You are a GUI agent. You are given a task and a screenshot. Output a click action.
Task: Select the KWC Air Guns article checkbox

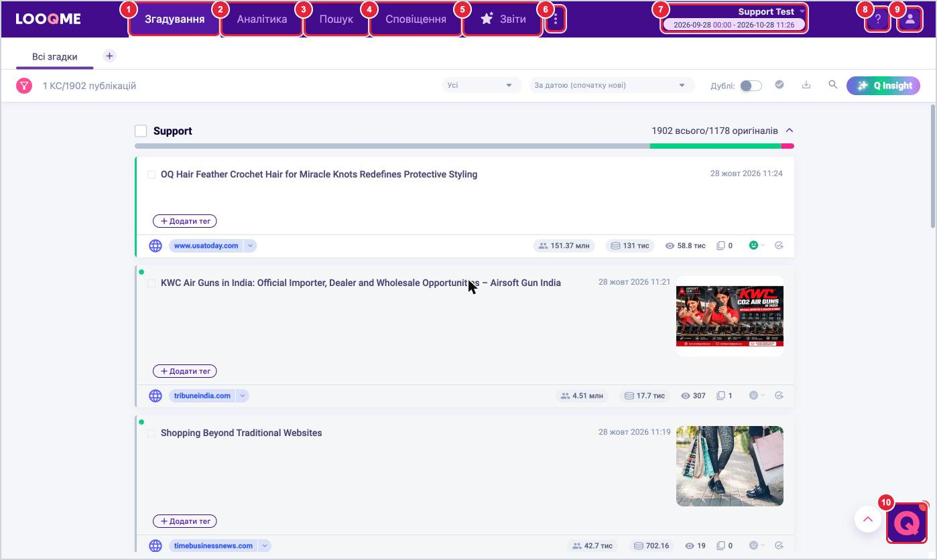coord(151,283)
